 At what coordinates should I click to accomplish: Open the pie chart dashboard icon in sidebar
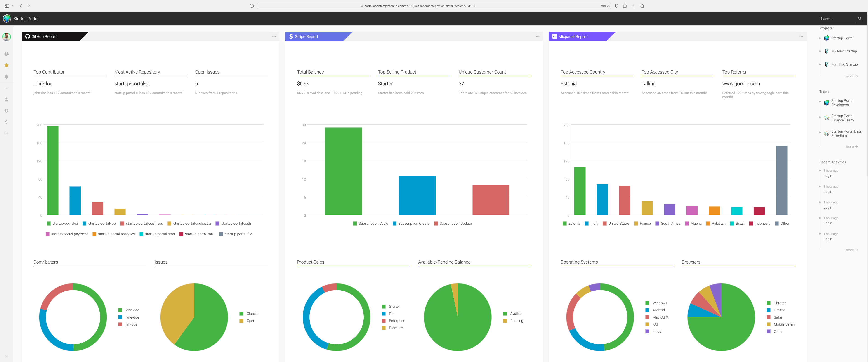pyautogui.click(x=6, y=54)
